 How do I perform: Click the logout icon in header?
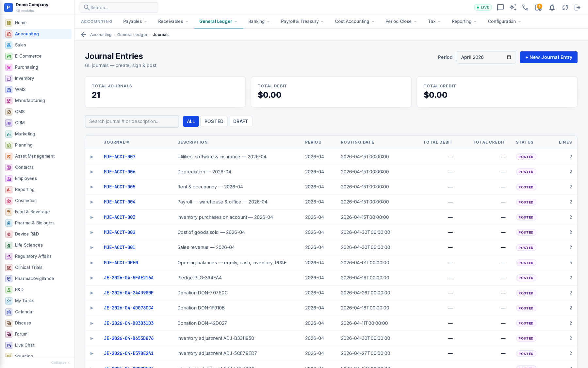click(578, 8)
